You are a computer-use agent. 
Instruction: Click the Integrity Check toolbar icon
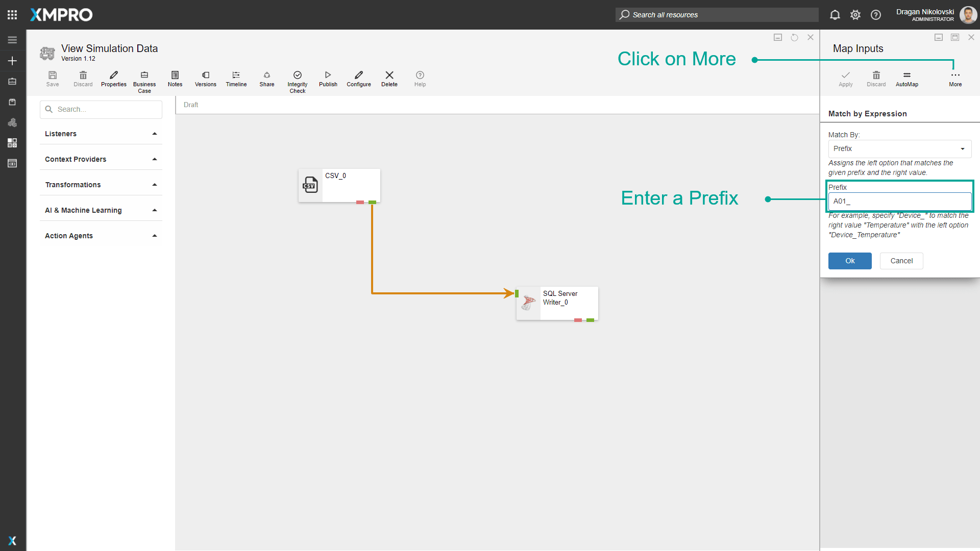click(297, 76)
